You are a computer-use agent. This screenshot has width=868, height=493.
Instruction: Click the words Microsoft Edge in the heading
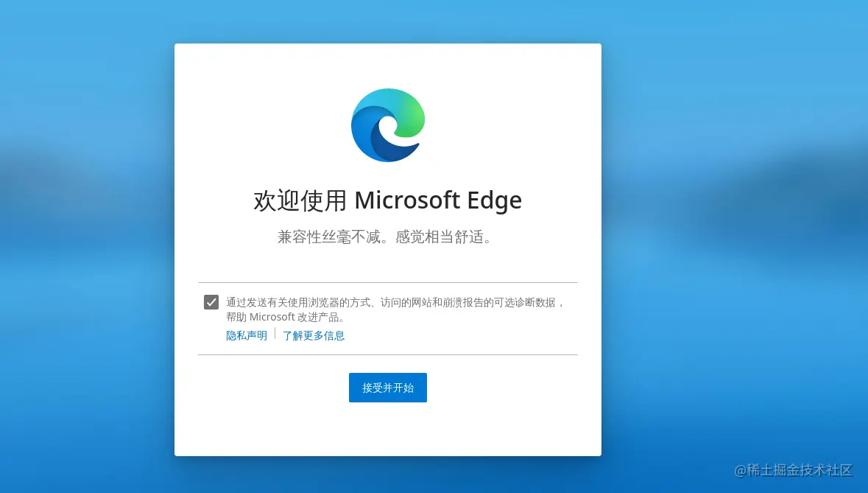click(438, 200)
